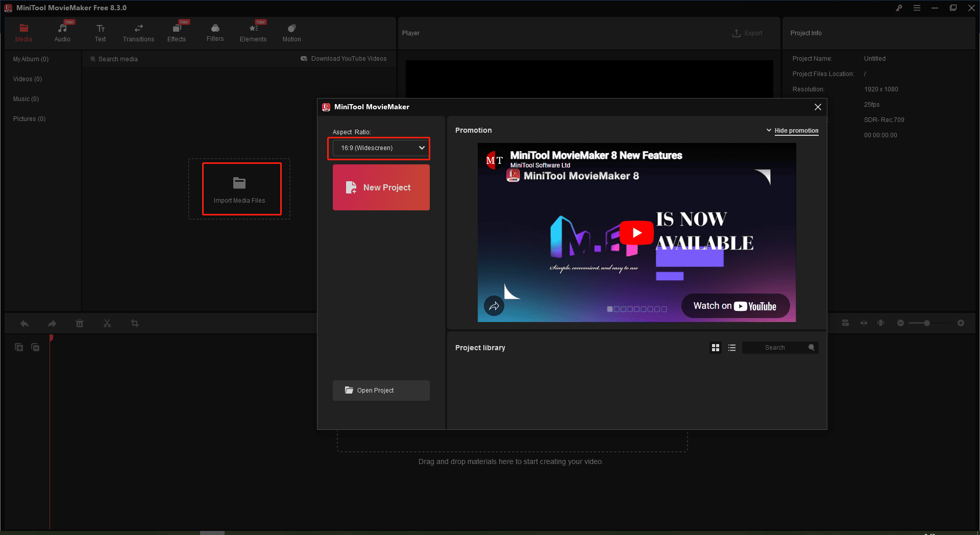Click the key activation icon in title bar

click(899, 8)
